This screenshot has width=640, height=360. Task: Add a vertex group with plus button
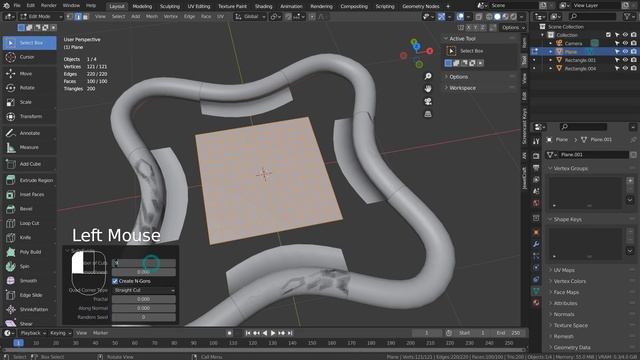pyautogui.click(x=630, y=180)
